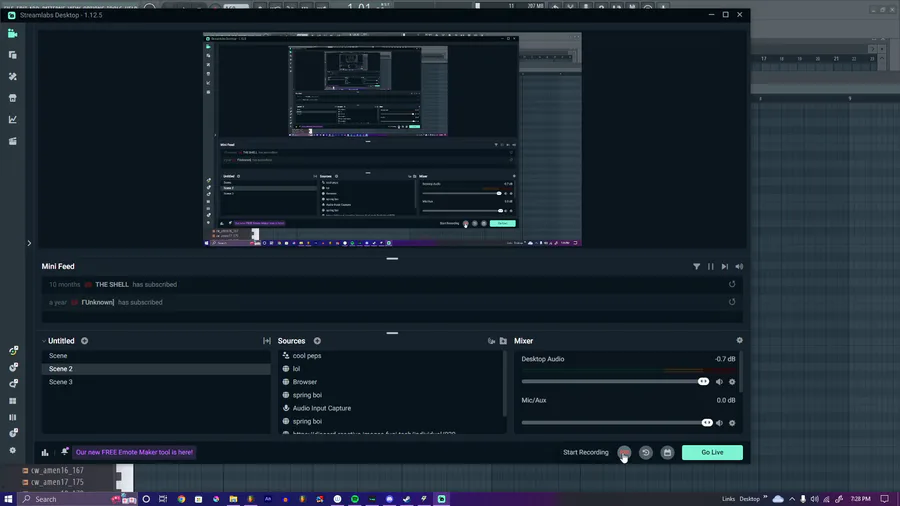Open Task View on the taskbar

coord(163,499)
